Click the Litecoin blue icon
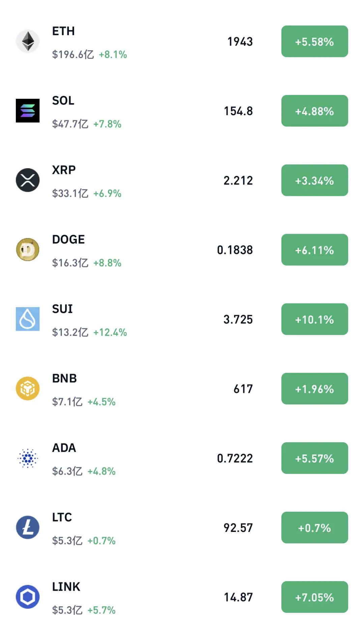 (x=28, y=527)
